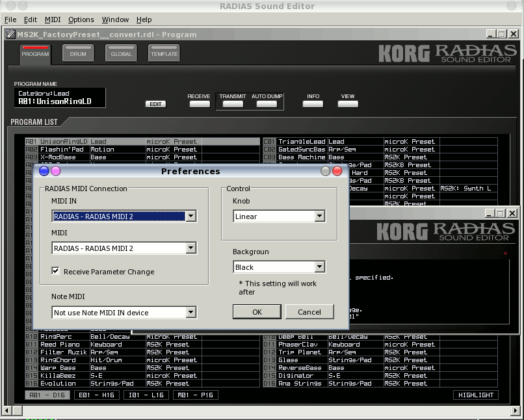Switch to the DRUM tab
This screenshot has height=420, width=524.
pos(78,53)
